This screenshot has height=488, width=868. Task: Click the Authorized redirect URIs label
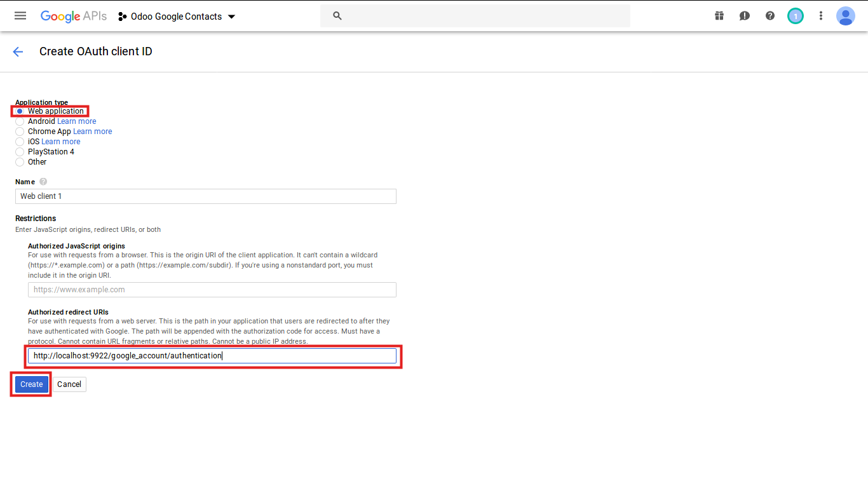(x=68, y=312)
